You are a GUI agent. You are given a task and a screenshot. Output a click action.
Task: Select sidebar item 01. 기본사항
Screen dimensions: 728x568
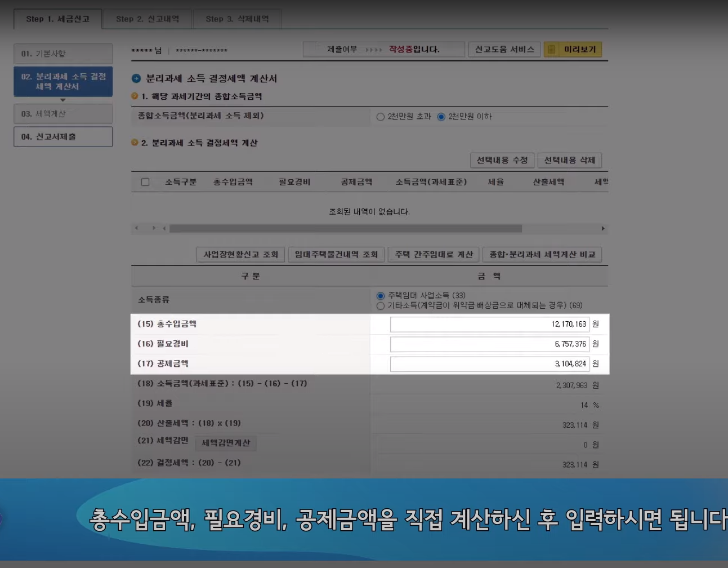(63, 54)
